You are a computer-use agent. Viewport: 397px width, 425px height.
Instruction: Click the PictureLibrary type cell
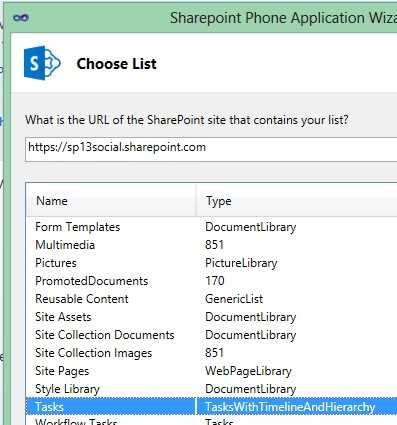click(x=241, y=263)
